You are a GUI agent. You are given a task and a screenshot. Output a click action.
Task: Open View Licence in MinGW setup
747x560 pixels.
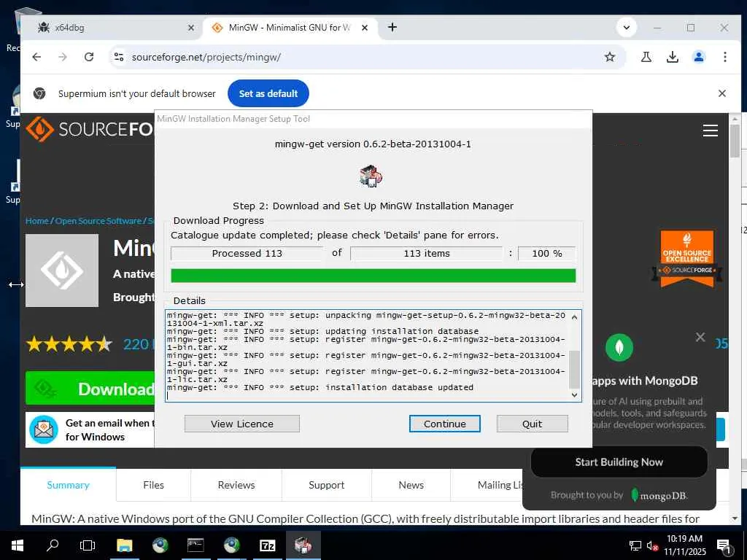(242, 424)
